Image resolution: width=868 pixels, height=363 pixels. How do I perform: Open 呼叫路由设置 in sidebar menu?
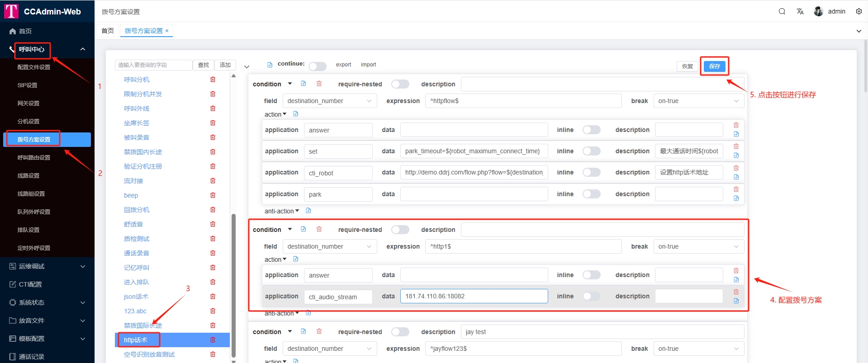pyautogui.click(x=34, y=157)
